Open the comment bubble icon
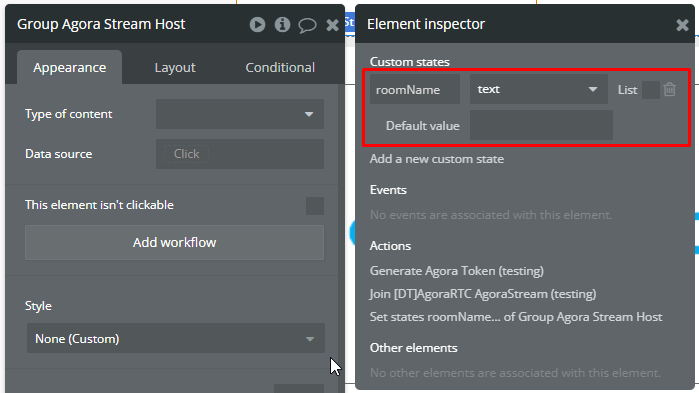The image size is (699, 393). [x=307, y=25]
